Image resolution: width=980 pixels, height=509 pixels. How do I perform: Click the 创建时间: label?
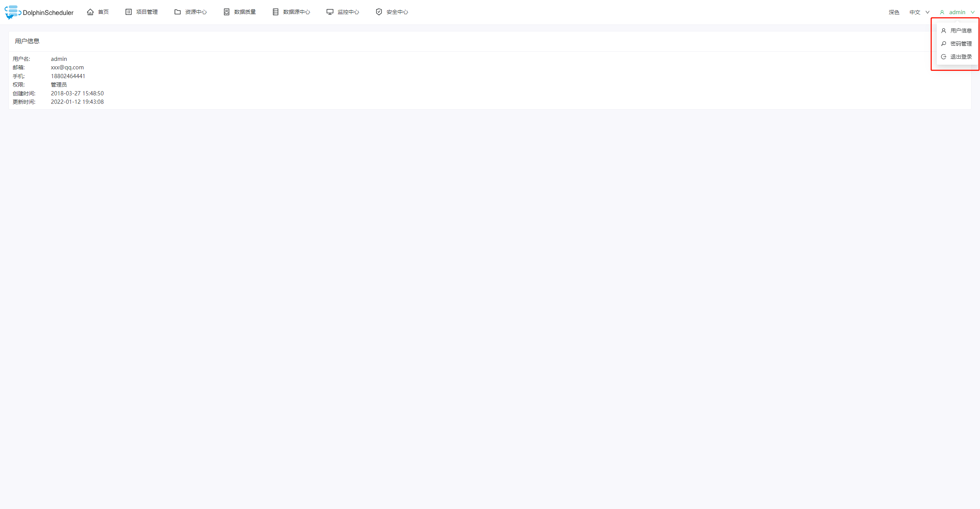[x=24, y=93]
